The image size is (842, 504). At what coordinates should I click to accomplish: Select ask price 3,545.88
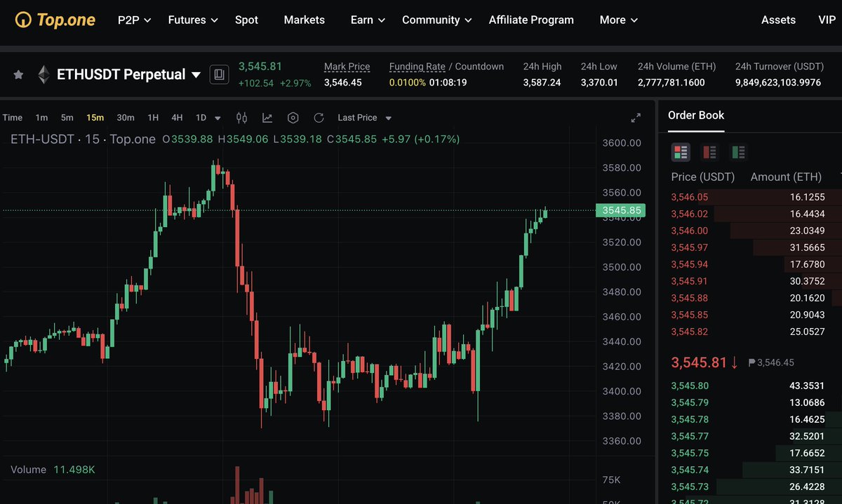[x=690, y=298]
